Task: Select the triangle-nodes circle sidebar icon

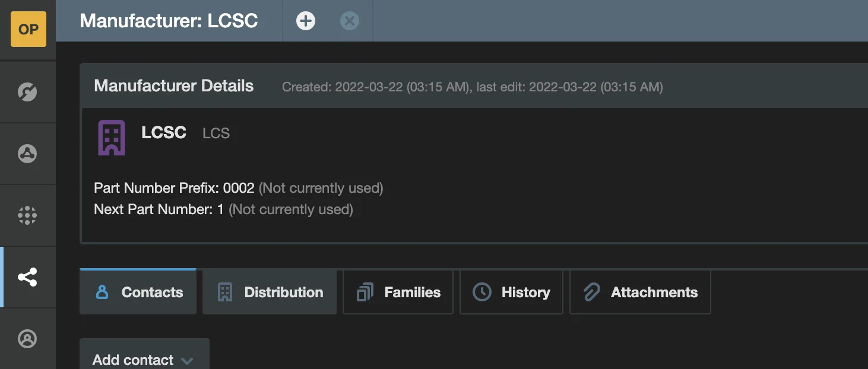Action: pos(27,154)
